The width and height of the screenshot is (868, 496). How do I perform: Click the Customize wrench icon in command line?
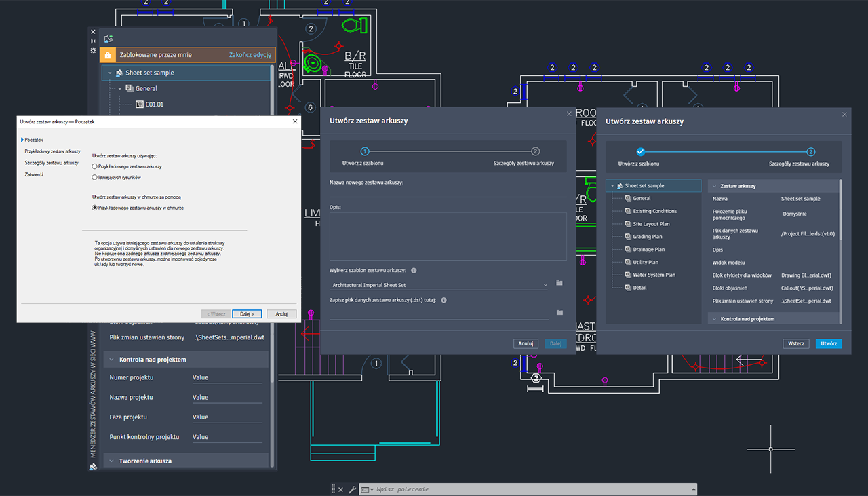coord(352,489)
